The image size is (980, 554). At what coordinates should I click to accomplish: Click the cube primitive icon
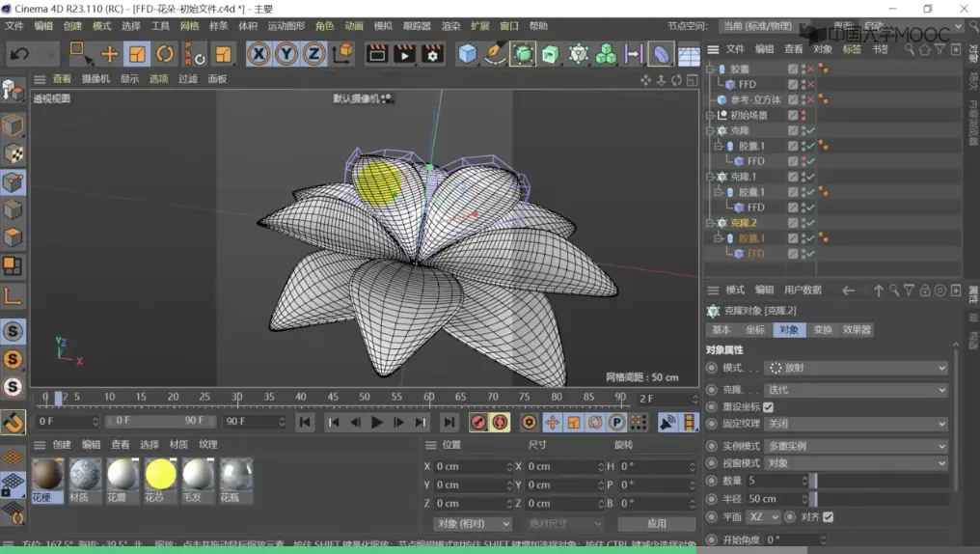point(468,54)
